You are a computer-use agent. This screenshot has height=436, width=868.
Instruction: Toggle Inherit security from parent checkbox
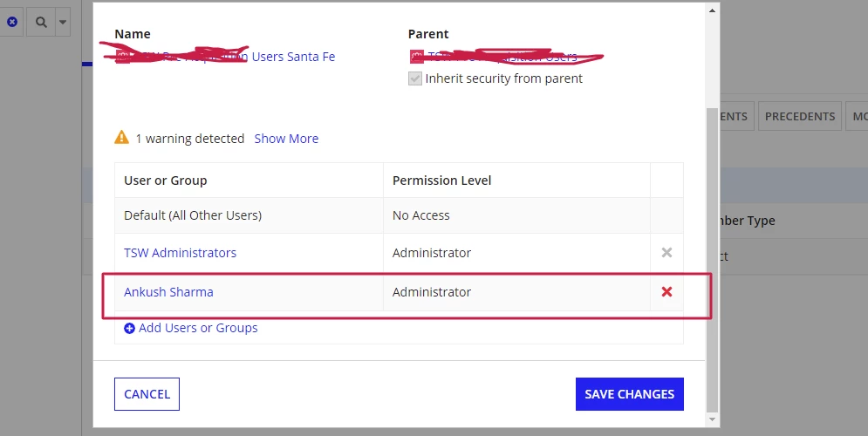pos(415,78)
